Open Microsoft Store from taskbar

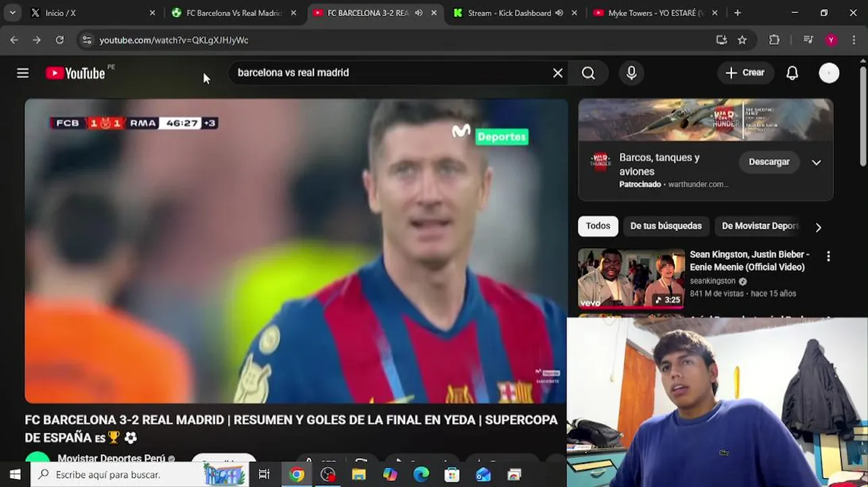click(452, 475)
